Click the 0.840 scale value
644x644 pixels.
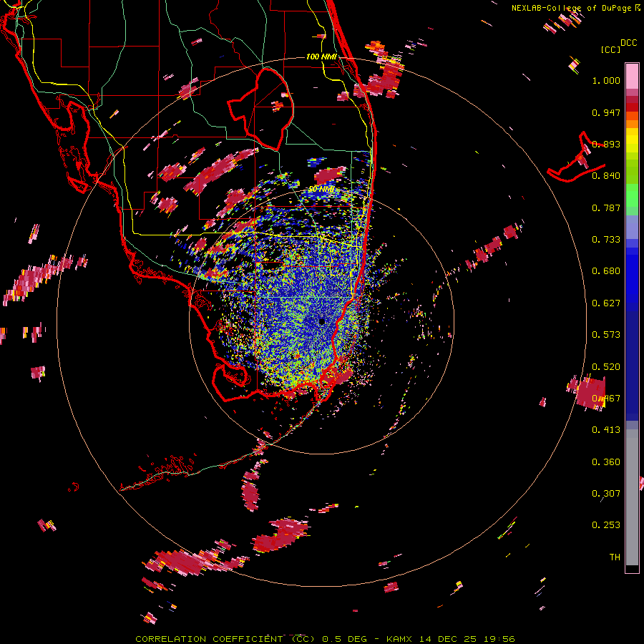coord(606,176)
